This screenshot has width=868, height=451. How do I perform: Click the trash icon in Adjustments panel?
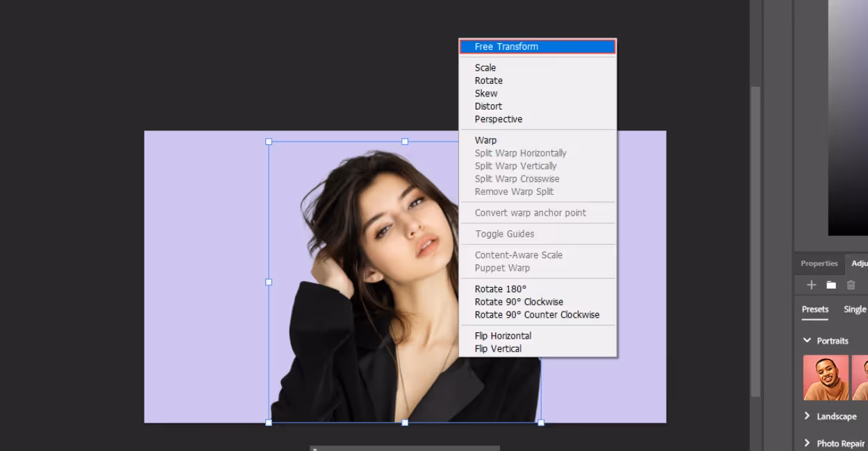click(851, 285)
